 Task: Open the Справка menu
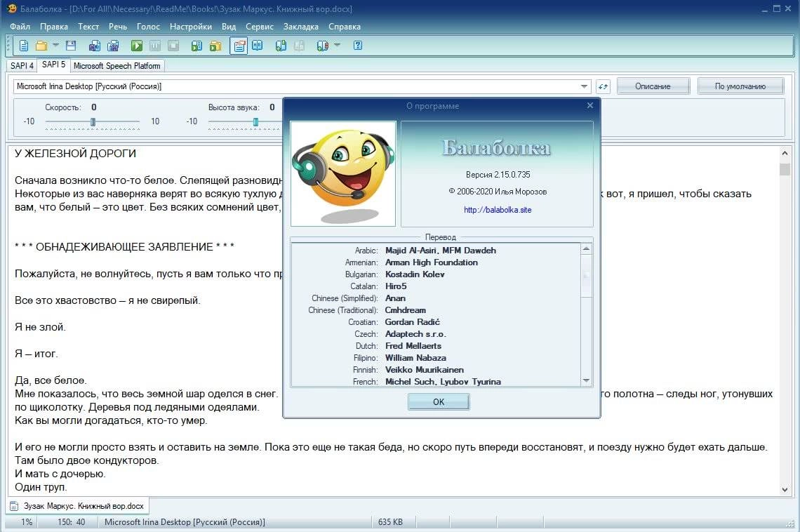(345, 27)
